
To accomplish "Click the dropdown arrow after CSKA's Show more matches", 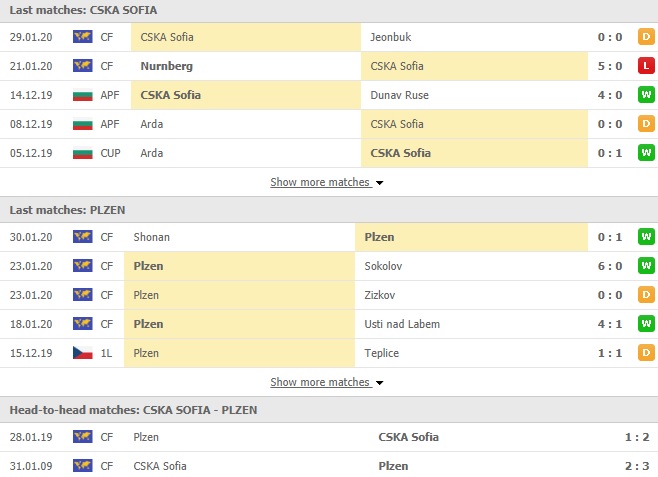I will coord(380,183).
